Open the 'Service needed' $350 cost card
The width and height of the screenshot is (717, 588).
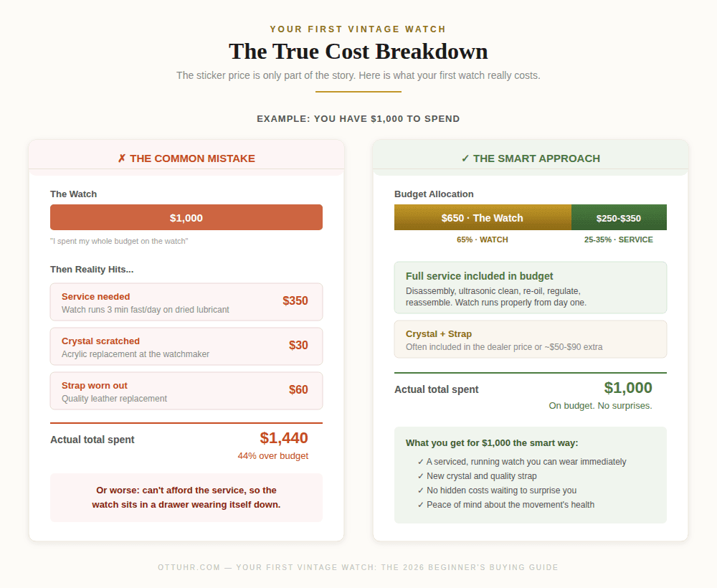click(x=186, y=302)
